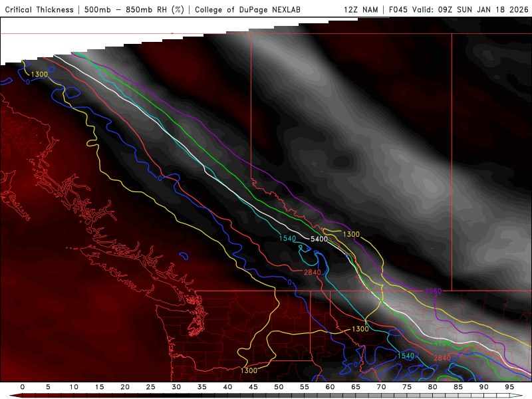Image resolution: width=532 pixels, height=399 pixels.
Task: Click the white 5400 contour label
Action: point(319,239)
